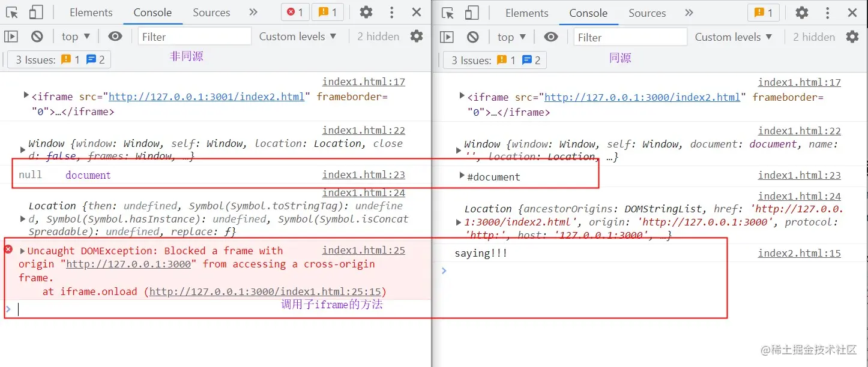Screen dimensions: 868x367
Task: Show more tabs chevron in right DevTools
Action: [689, 13]
